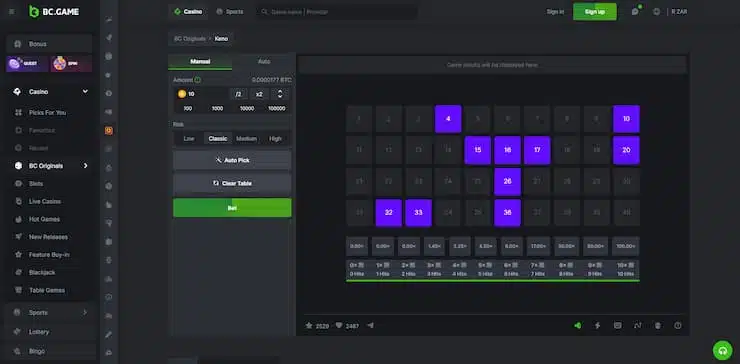Screen dimensions: 740x364
Task: Enable turbo mode with lightning icon
Action: pos(597,325)
